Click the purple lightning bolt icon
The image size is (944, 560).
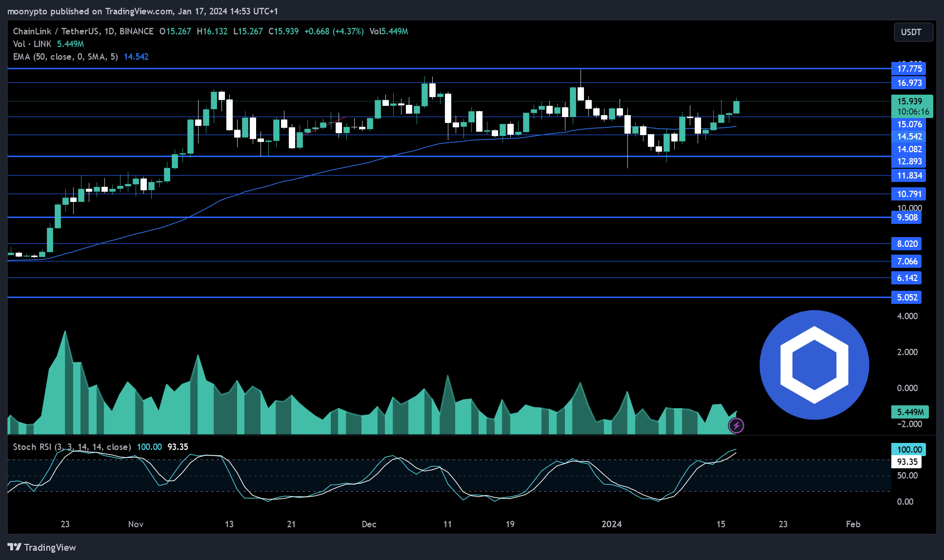point(736,425)
